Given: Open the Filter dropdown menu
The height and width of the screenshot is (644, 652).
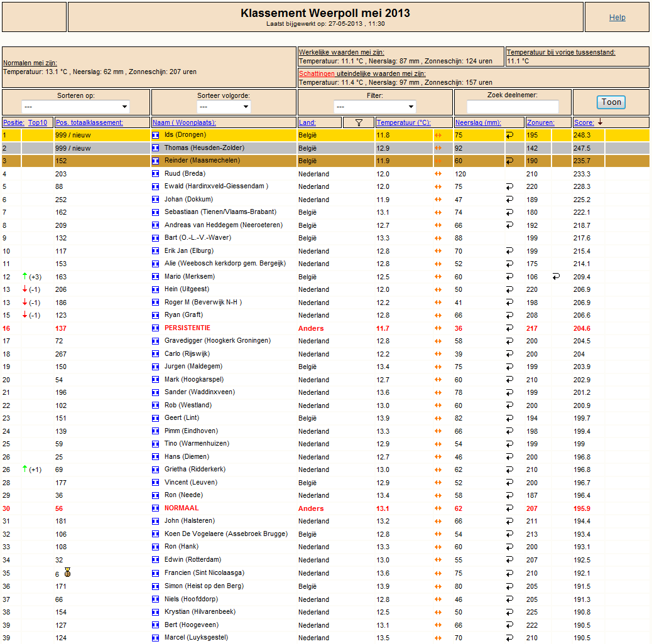Looking at the screenshot, I should click(x=374, y=107).
